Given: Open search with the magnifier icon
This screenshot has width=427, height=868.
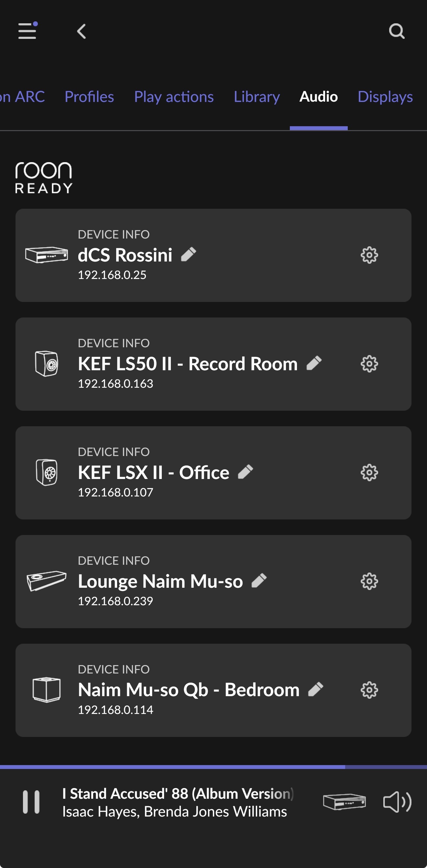Looking at the screenshot, I should tap(396, 31).
